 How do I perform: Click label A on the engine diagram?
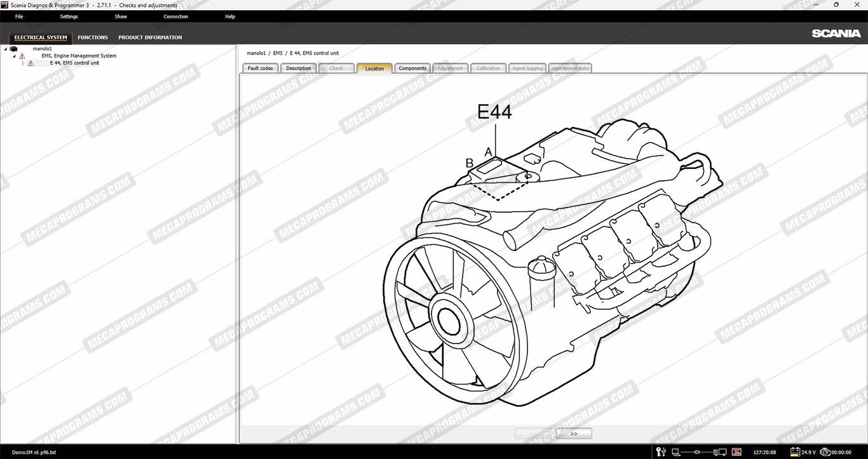coord(488,152)
